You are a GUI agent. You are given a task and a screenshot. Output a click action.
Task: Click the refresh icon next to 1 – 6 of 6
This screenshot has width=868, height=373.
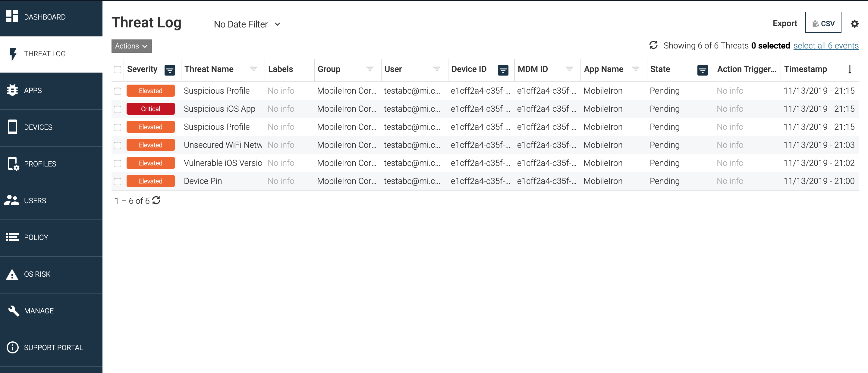(156, 200)
